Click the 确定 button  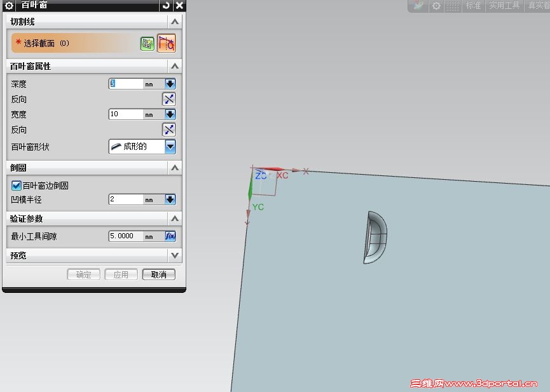point(83,274)
